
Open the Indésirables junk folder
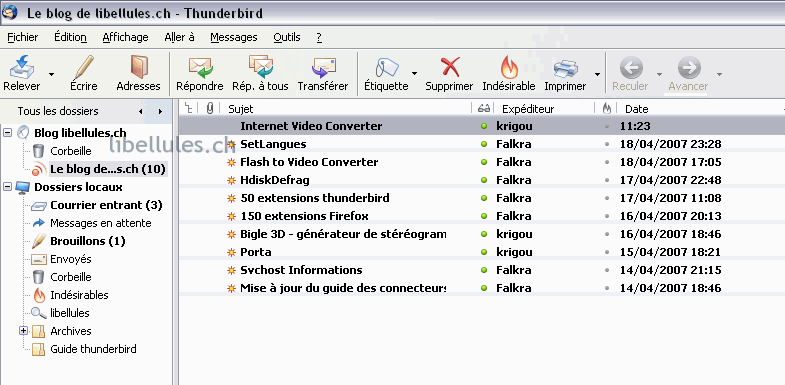79,295
